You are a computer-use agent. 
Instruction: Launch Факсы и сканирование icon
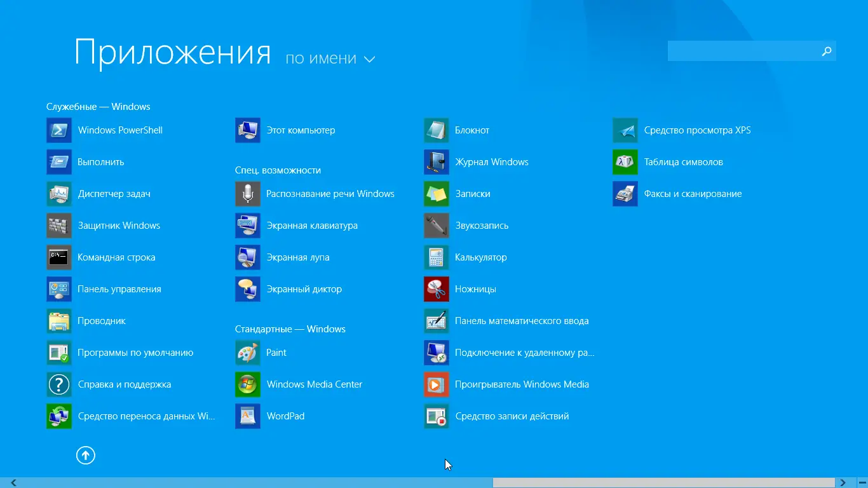625,194
